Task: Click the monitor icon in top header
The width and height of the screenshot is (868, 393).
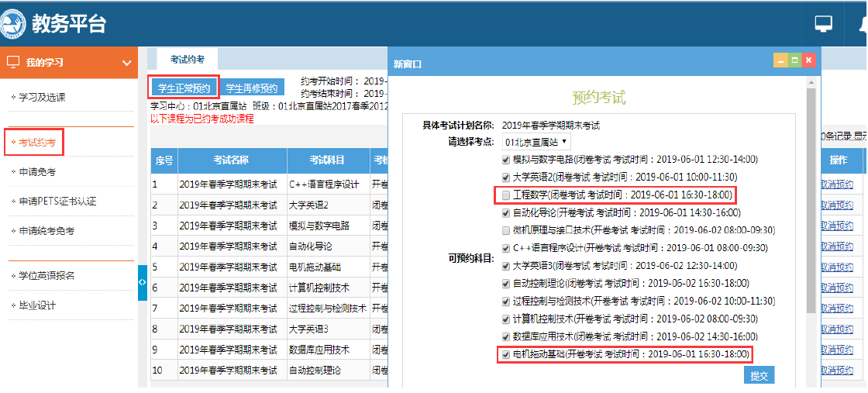Action: click(x=823, y=24)
